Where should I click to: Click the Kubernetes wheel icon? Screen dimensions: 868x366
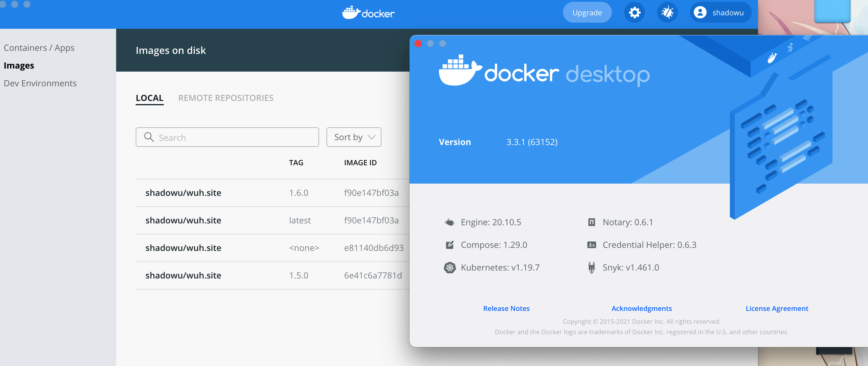pyautogui.click(x=450, y=267)
